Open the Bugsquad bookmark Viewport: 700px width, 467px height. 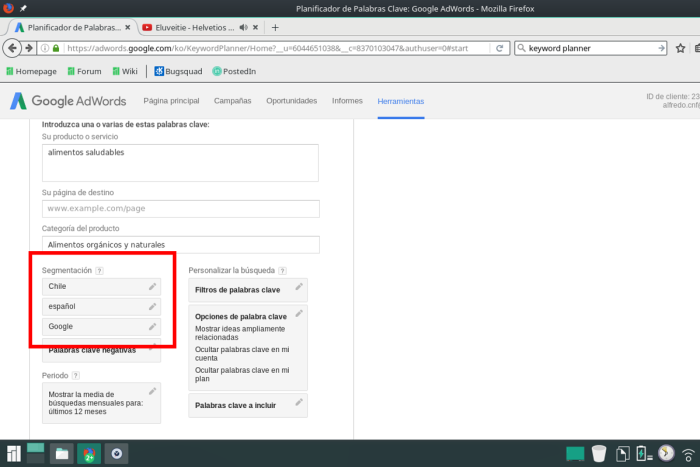[178, 71]
